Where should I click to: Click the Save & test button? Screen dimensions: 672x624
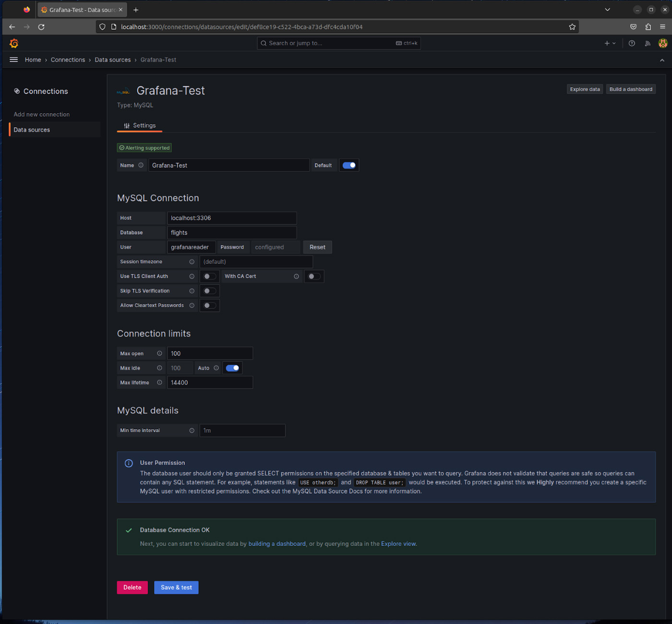[x=176, y=587]
